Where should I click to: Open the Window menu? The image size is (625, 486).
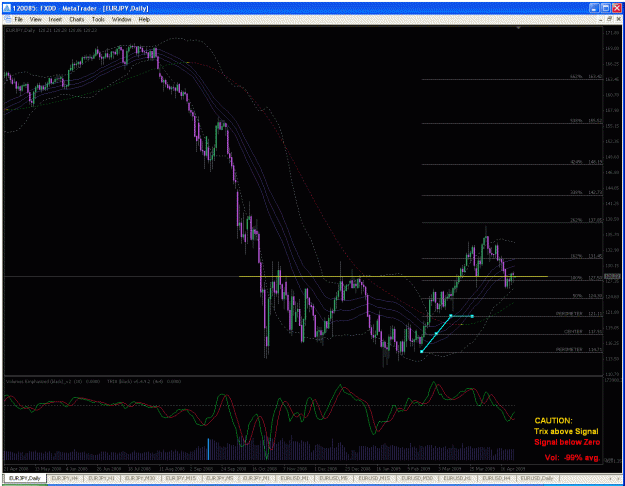pyautogui.click(x=121, y=19)
